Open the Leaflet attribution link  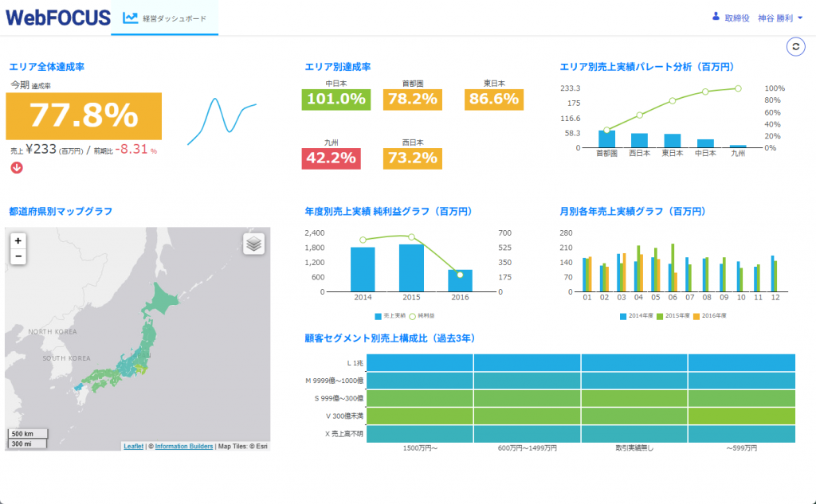click(x=133, y=447)
